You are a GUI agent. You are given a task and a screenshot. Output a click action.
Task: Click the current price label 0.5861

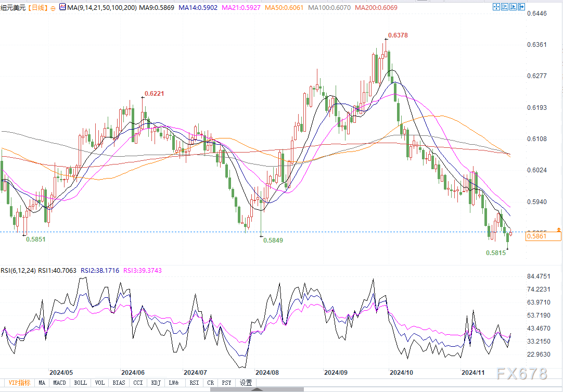click(543, 236)
